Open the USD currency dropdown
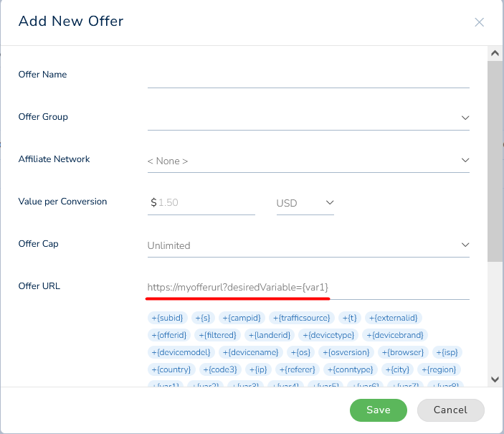The image size is (504, 434). 305,203
